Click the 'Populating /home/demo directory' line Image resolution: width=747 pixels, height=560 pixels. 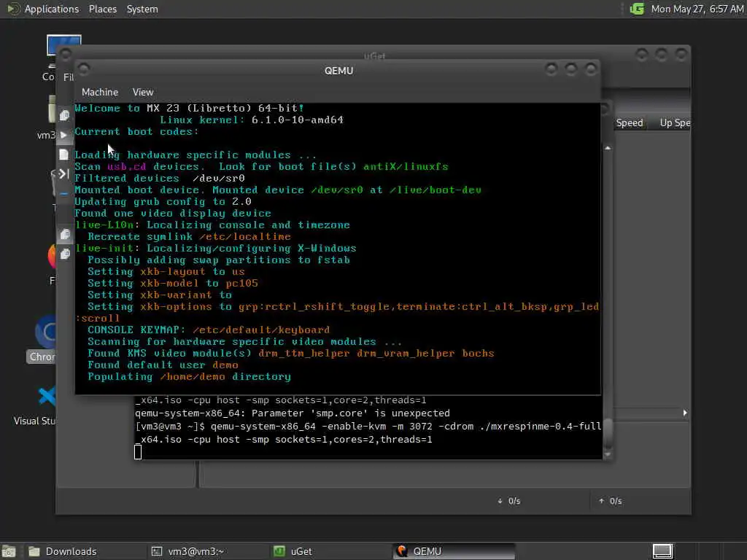[189, 377]
